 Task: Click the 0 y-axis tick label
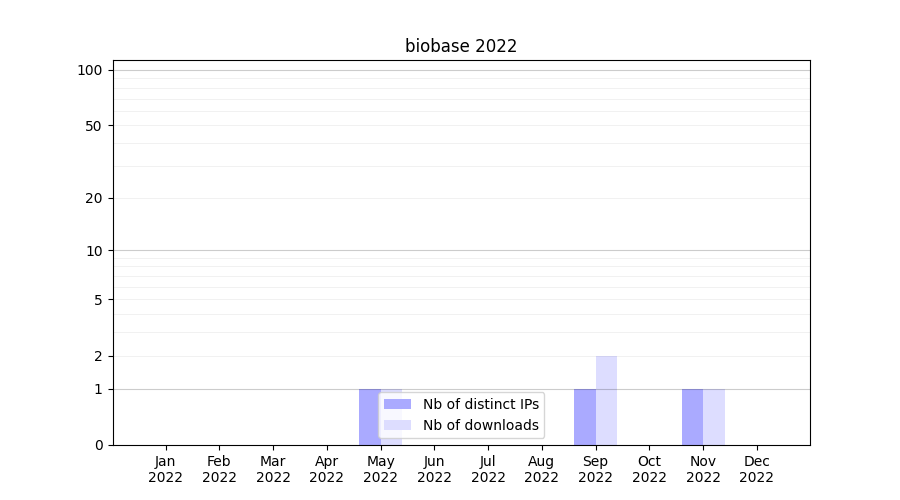point(98,445)
